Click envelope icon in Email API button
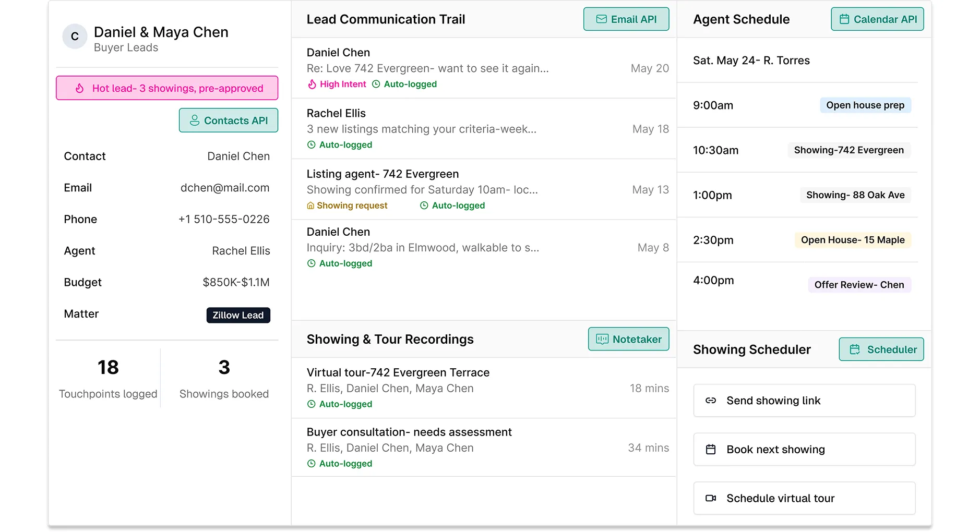The height and width of the screenshot is (532, 980). [x=602, y=19]
